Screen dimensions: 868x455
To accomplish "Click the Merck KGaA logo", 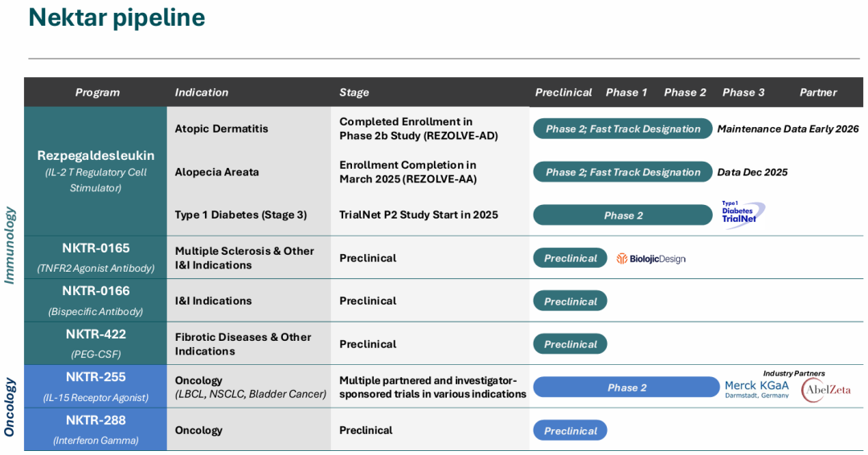I will [757, 388].
